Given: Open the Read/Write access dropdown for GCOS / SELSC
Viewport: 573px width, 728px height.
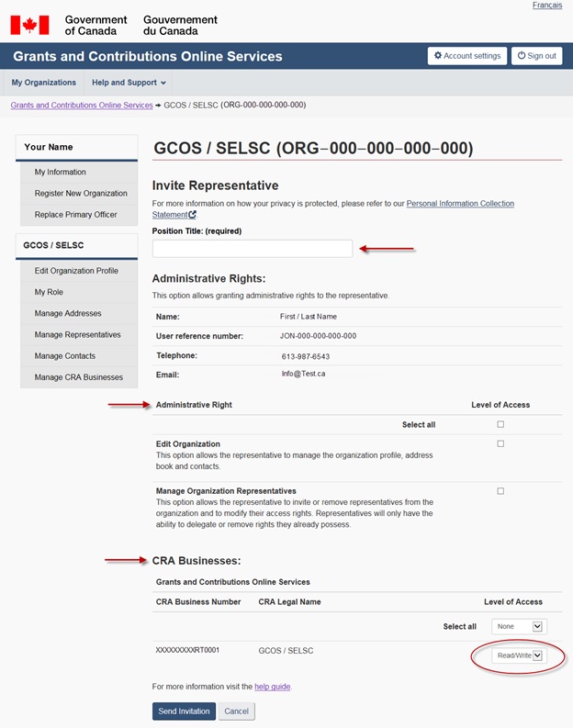Looking at the screenshot, I should 518,655.
